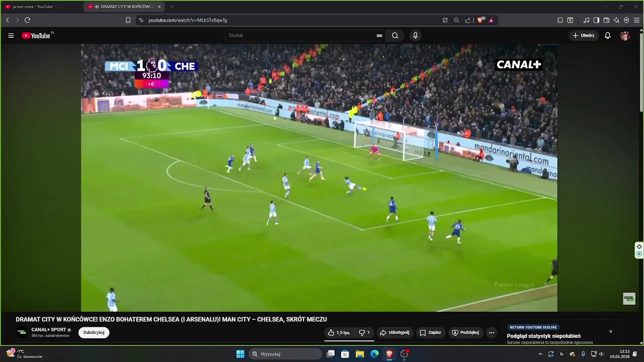Click the video title text DRAMAT CITY
The width and height of the screenshot is (644, 362).
click(x=172, y=319)
